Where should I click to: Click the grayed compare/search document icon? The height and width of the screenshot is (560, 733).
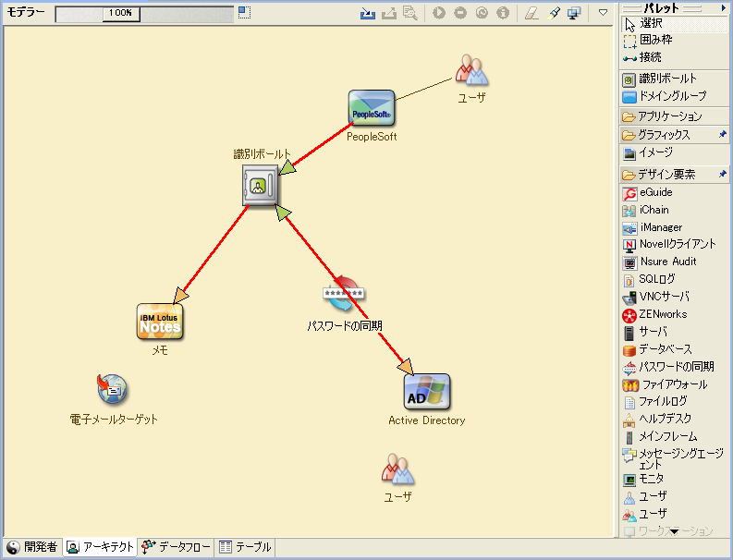tap(410, 13)
